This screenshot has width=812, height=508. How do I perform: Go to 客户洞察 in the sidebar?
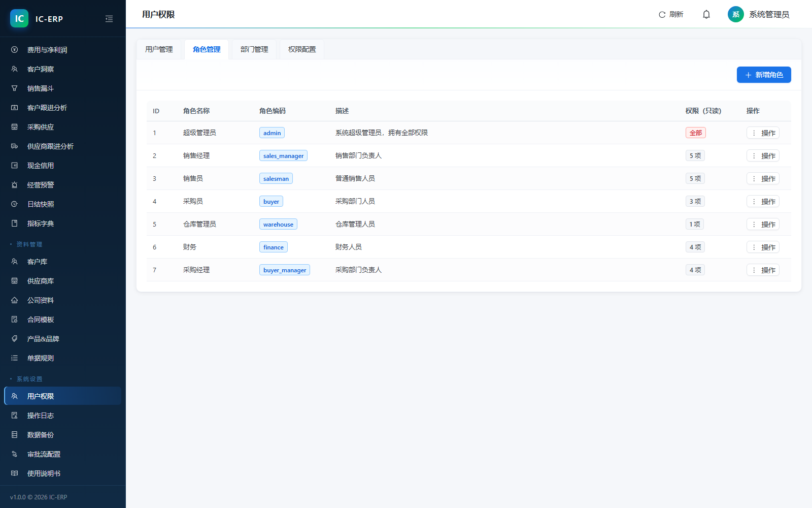[x=63, y=69]
